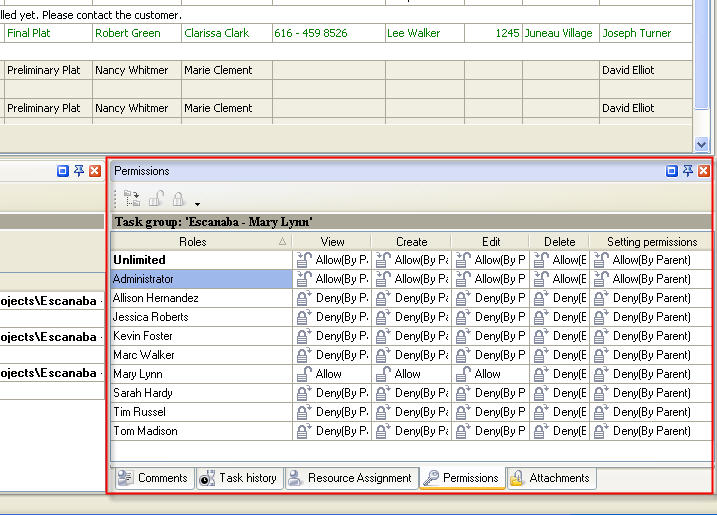Click the Setting permissions column header
Viewport: 717px width, 515px height.
point(651,242)
